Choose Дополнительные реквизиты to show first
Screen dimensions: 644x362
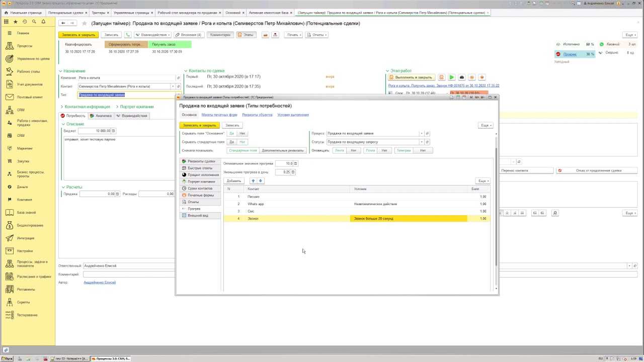283,150
